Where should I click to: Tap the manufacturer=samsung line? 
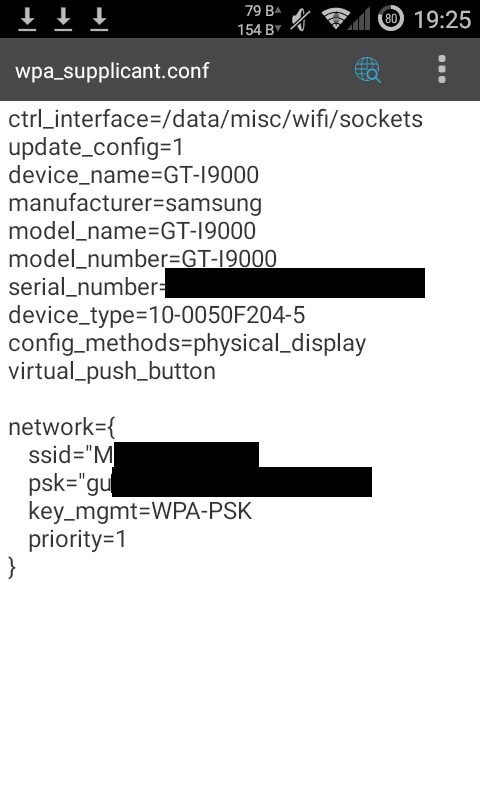pyautogui.click(x=135, y=204)
